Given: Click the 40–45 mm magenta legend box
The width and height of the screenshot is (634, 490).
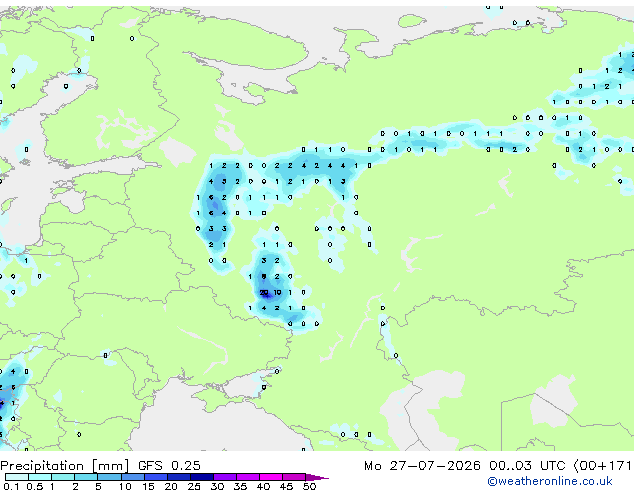Looking at the screenshot, I should (271, 477).
